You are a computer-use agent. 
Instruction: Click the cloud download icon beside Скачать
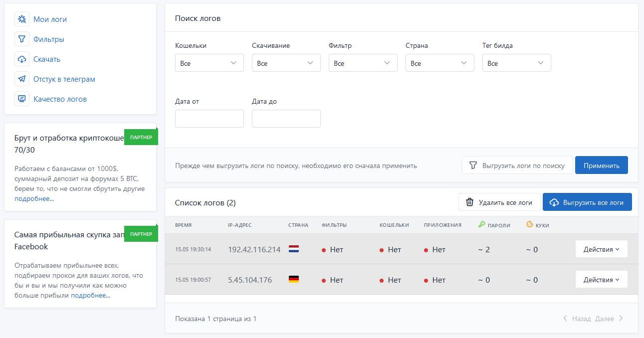point(22,59)
